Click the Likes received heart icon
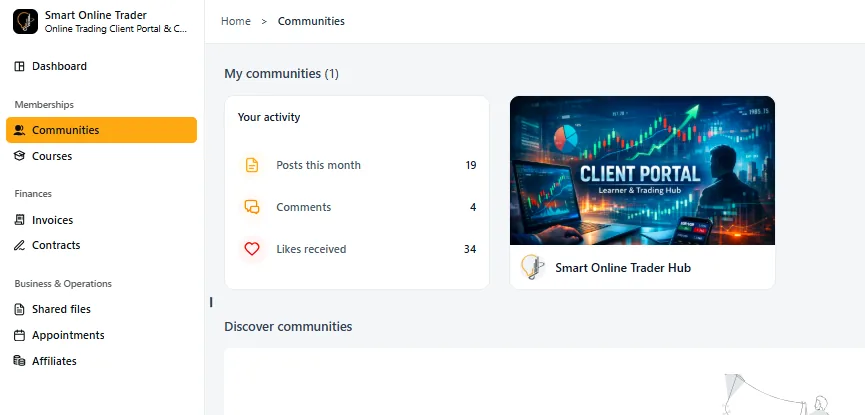 (x=252, y=249)
